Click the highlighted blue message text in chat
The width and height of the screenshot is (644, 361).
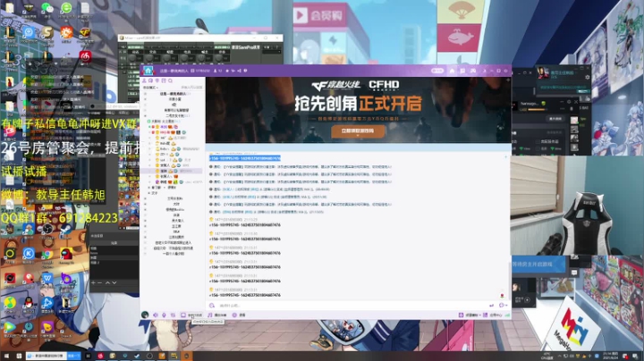point(245,158)
